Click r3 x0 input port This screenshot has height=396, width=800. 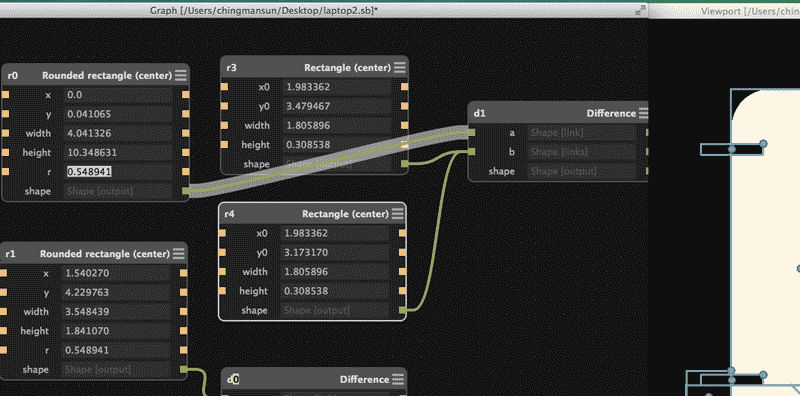224,87
